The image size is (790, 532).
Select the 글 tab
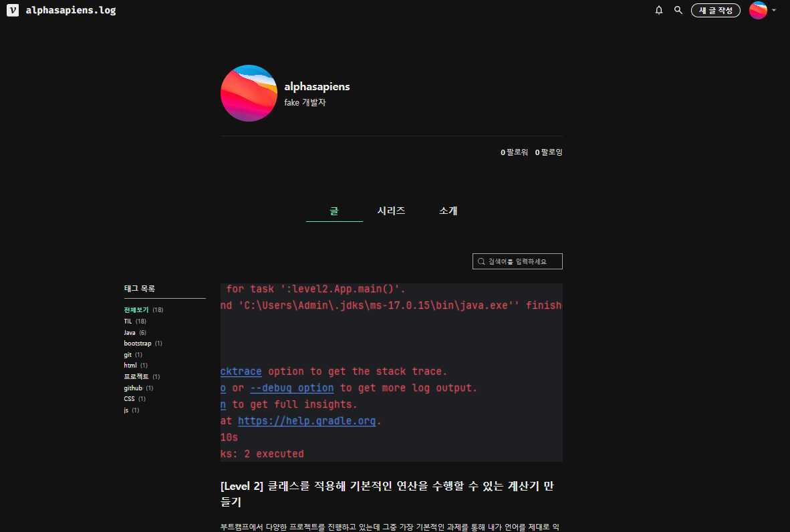click(x=334, y=211)
